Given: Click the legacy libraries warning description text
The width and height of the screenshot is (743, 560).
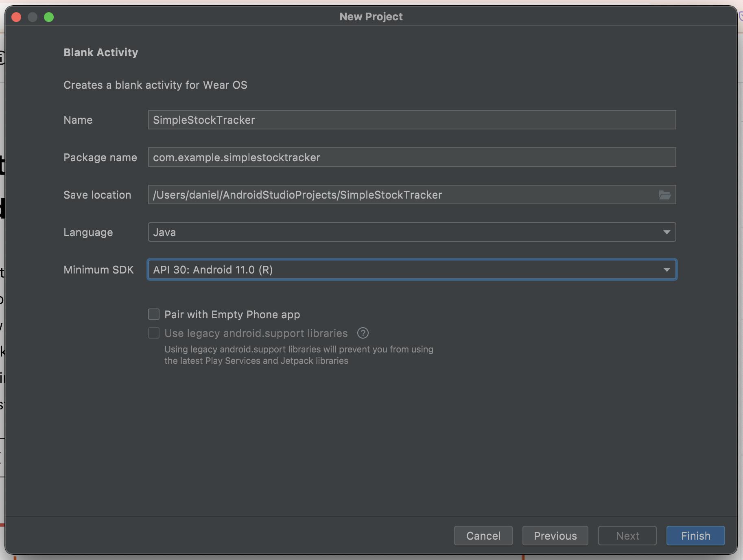Looking at the screenshot, I should [298, 355].
